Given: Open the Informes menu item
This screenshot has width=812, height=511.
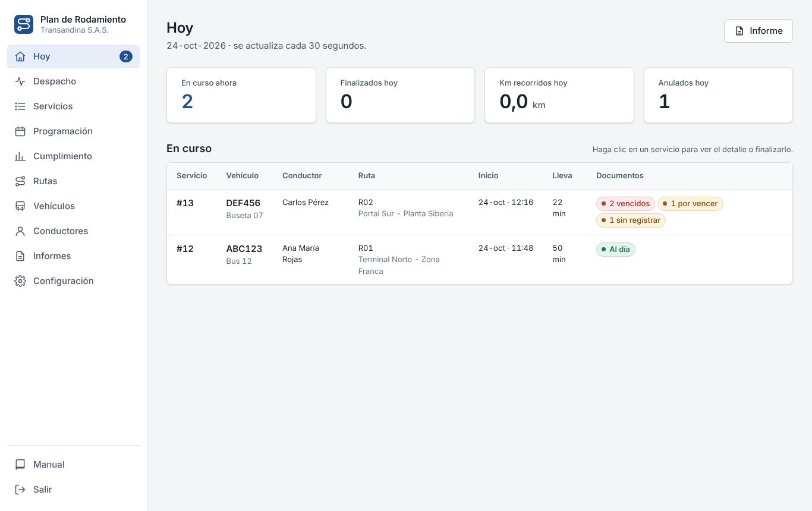Looking at the screenshot, I should pyautogui.click(x=73, y=256).
